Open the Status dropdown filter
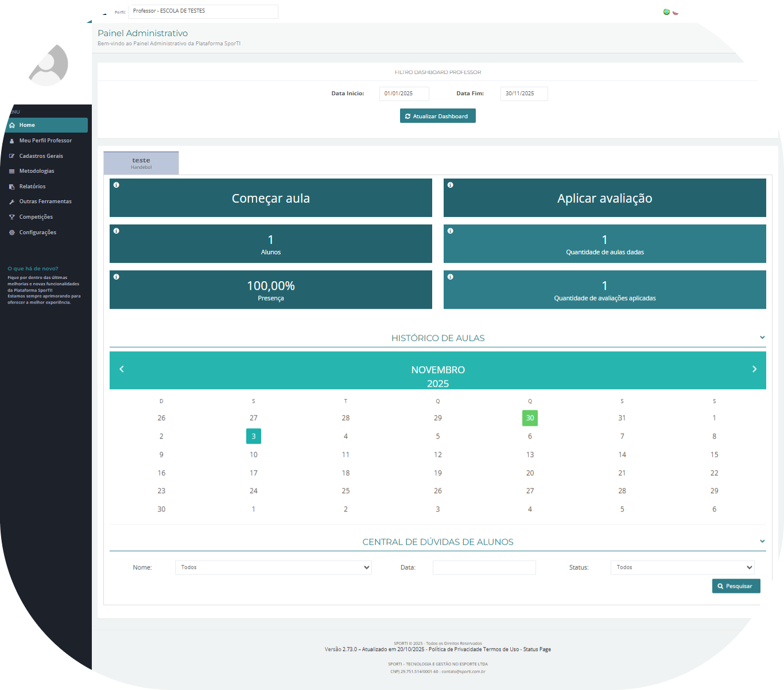The height and width of the screenshot is (690, 784). pos(682,567)
